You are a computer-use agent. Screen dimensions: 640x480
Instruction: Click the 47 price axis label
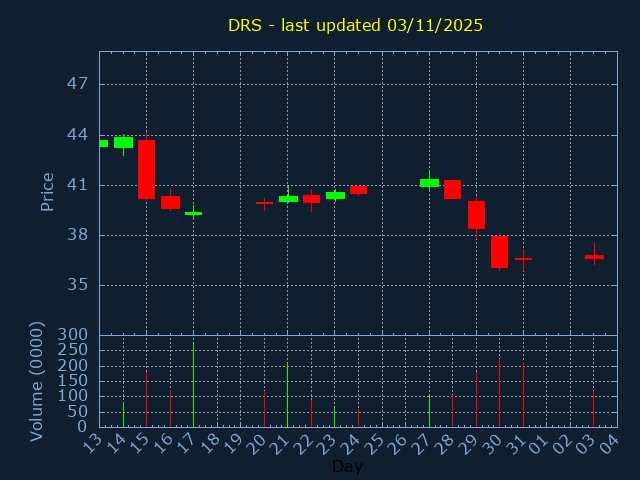77,84
